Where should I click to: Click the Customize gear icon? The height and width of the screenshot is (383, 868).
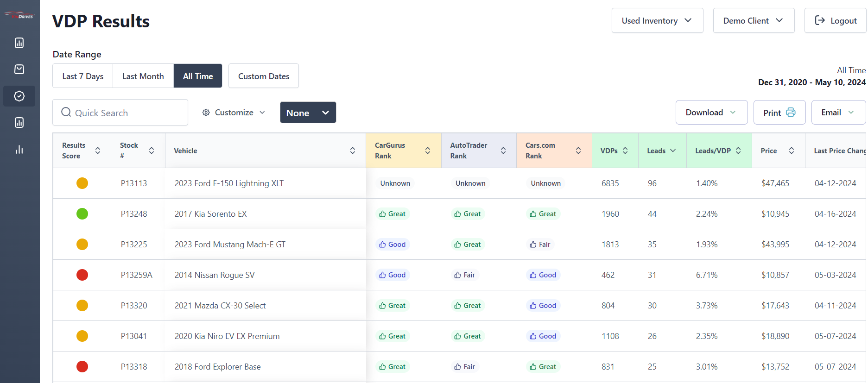206,113
